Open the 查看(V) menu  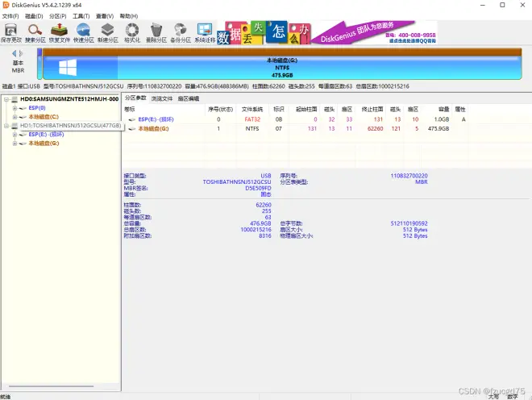pyautogui.click(x=105, y=16)
